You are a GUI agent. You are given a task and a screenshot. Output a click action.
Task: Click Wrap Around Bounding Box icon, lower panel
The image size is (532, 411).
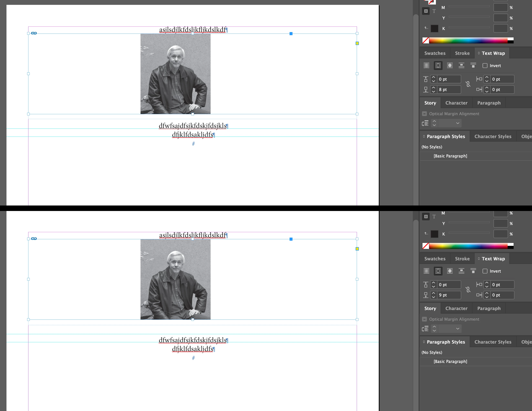(x=438, y=271)
